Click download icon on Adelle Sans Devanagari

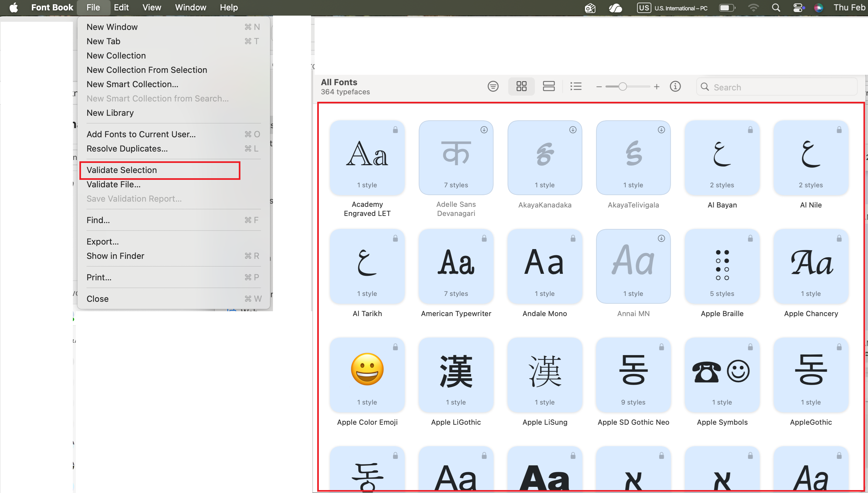[484, 130]
